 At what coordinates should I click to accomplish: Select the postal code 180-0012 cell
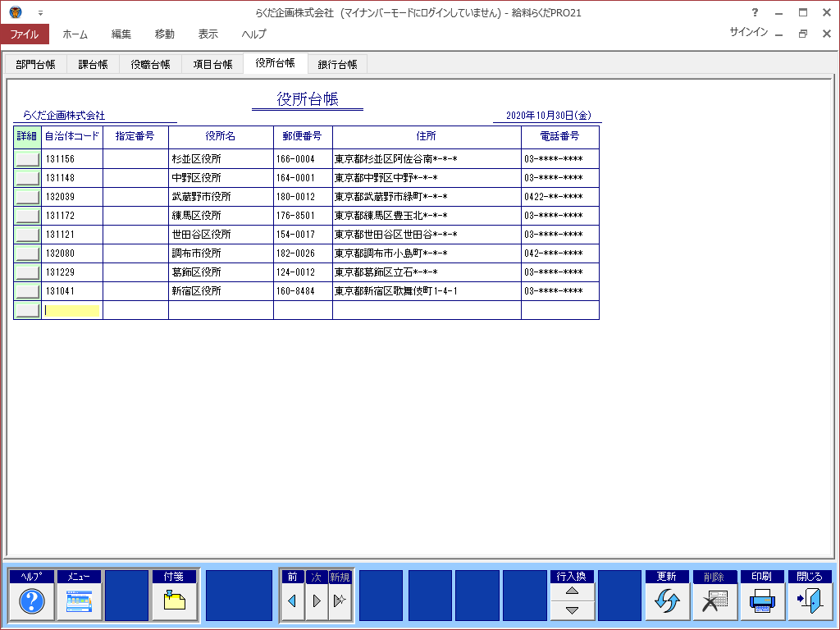303,197
